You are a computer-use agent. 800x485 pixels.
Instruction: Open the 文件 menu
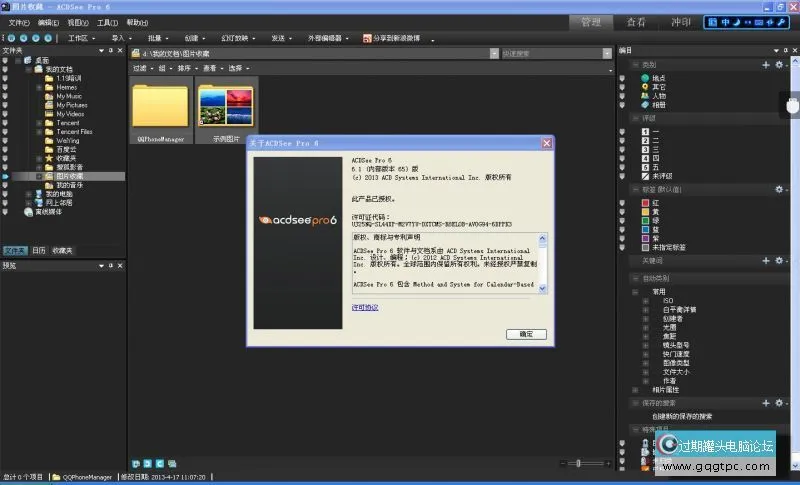[19, 23]
